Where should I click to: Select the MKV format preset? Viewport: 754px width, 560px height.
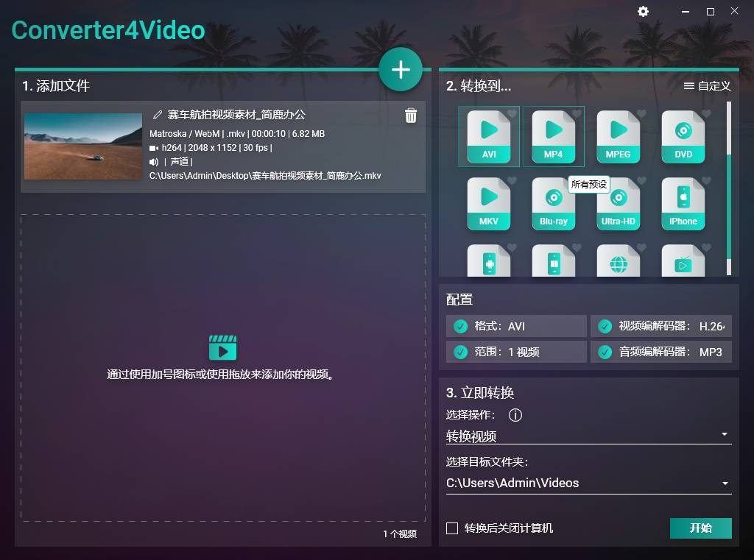[x=488, y=204]
